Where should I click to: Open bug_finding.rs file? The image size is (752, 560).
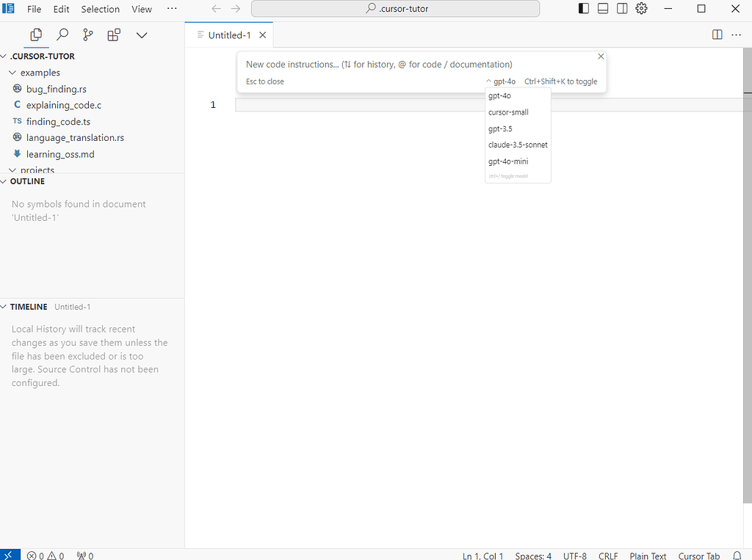pyautogui.click(x=57, y=89)
